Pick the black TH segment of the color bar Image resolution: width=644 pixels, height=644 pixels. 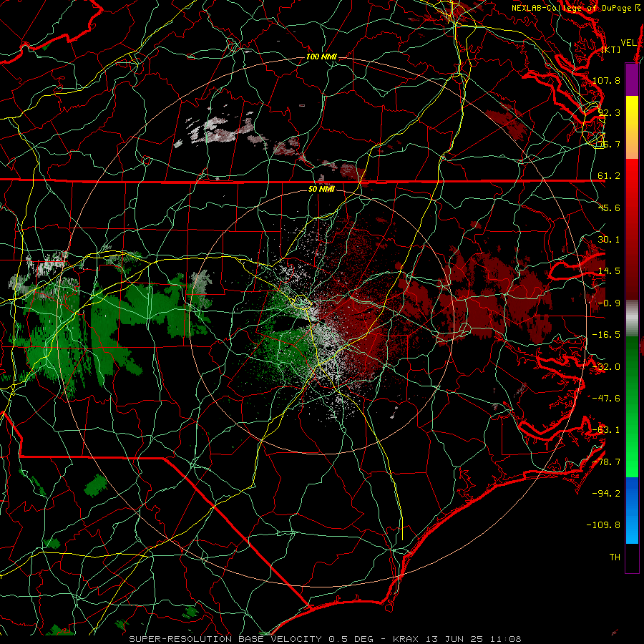click(632, 558)
